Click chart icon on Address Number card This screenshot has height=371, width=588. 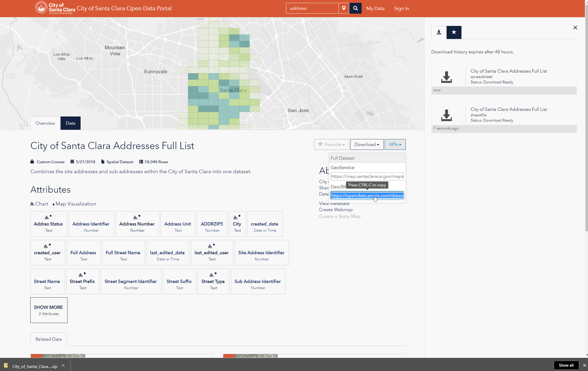tap(135, 217)
